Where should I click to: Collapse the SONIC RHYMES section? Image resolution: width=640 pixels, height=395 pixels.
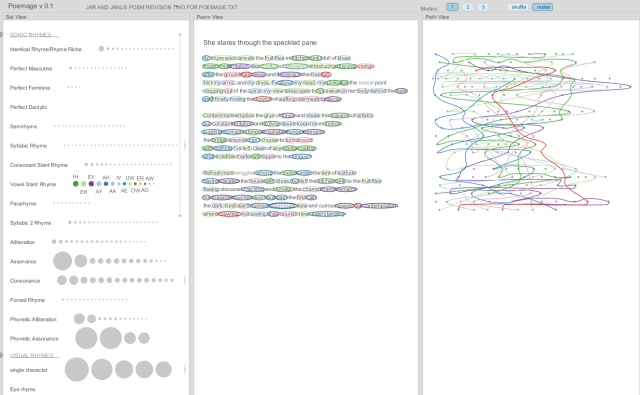tap(1, 35)
